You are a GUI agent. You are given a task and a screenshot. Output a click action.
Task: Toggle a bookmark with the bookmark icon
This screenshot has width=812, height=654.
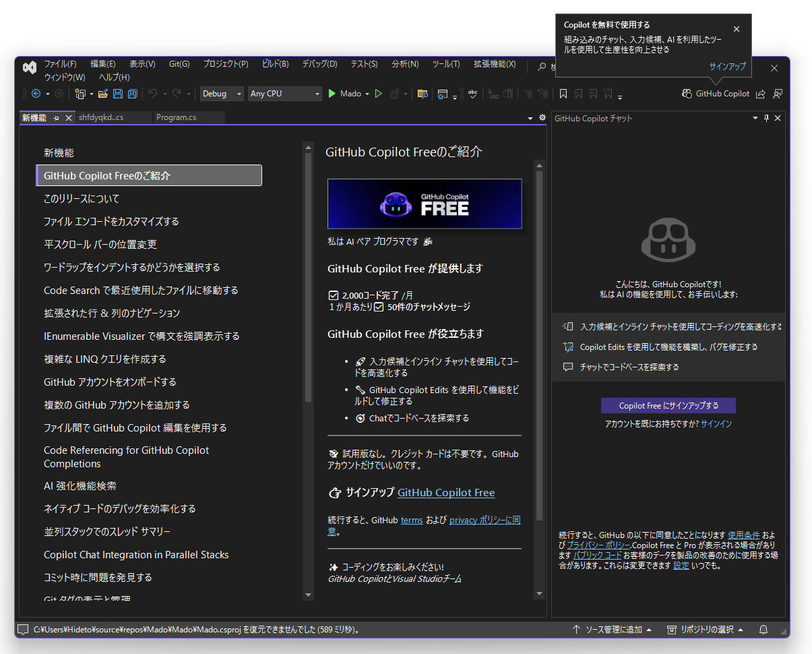point(563,94)
